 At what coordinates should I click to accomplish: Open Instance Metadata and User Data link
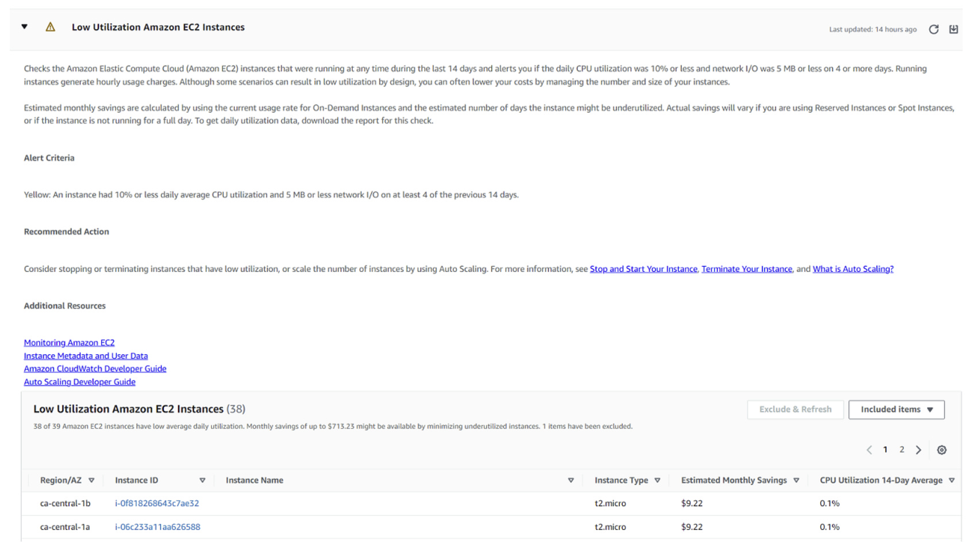(86, 356)
